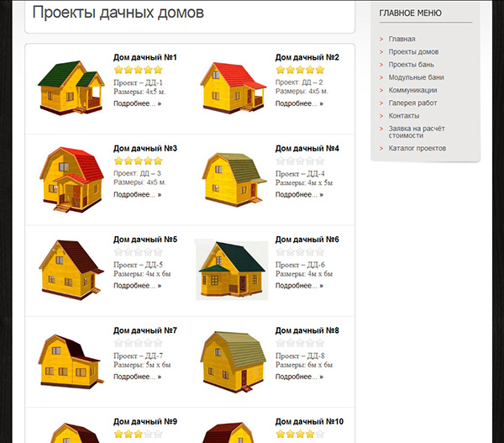
Task: Open Каталог проектов menu item
Action: (417, 148)
